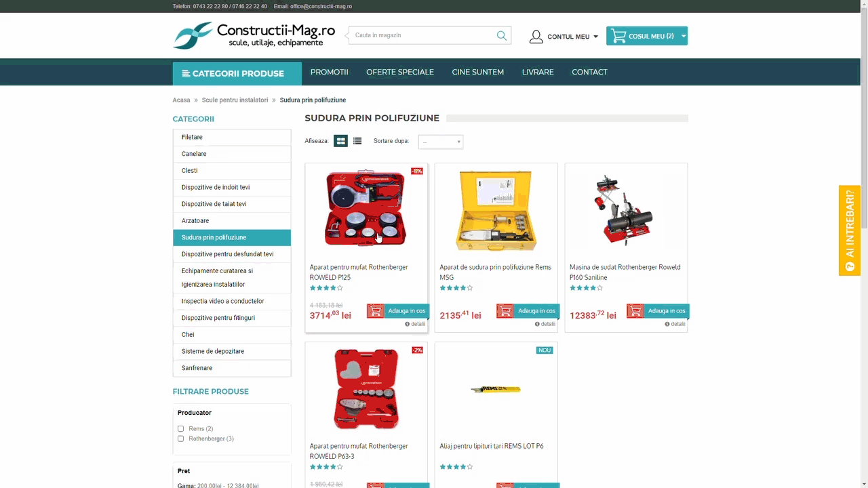Open the Sortare dupa dropdown
Screen dimensions: 868x488
click(x=440, y=142)
